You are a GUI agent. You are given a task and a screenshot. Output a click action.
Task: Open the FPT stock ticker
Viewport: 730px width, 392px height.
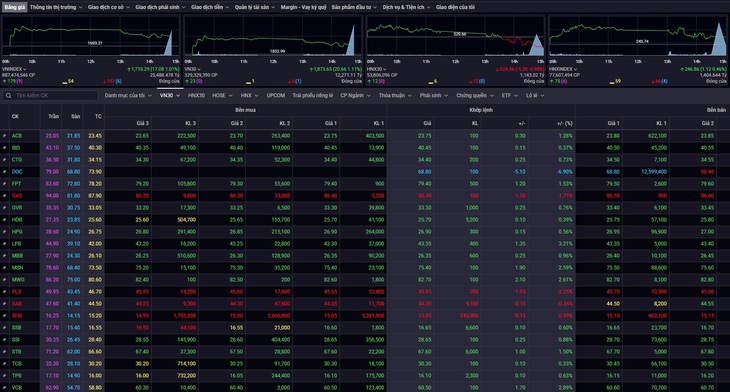[x=17, y=184]
